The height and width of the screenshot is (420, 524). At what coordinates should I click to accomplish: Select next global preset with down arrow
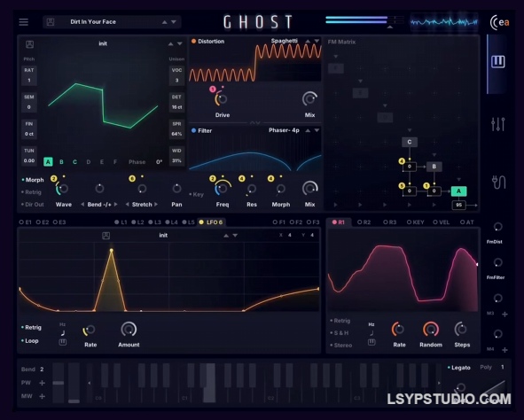(x=174, y=22)
